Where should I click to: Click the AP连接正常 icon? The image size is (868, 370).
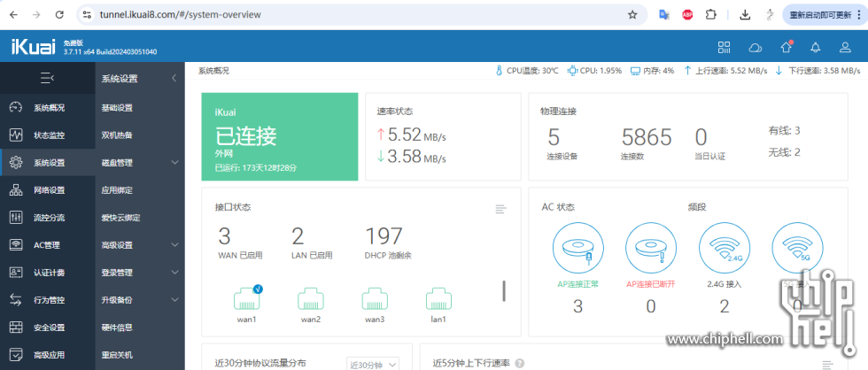(x=577, y=248)
